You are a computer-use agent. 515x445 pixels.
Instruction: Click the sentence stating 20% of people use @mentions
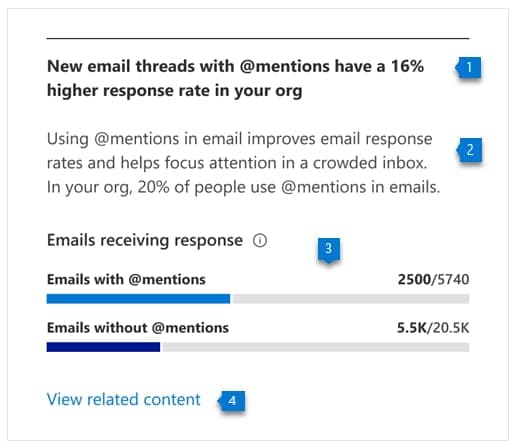[x=243, y=187]
